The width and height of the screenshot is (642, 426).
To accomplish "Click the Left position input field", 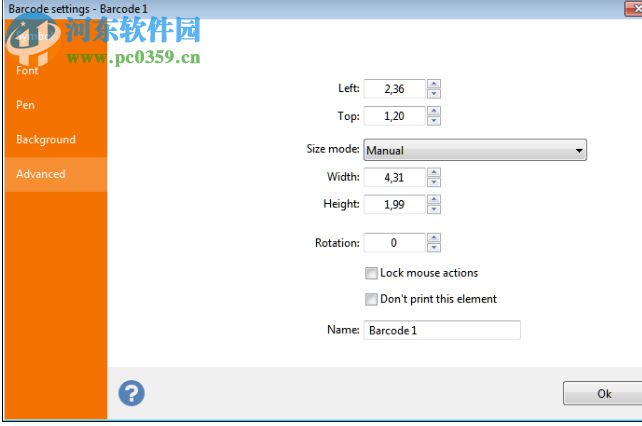I will (395, 89).
